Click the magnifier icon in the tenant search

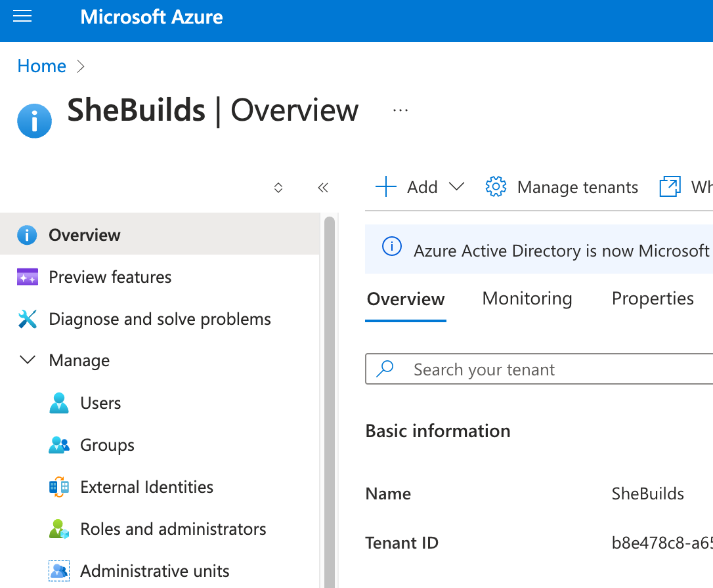[385, 369]
